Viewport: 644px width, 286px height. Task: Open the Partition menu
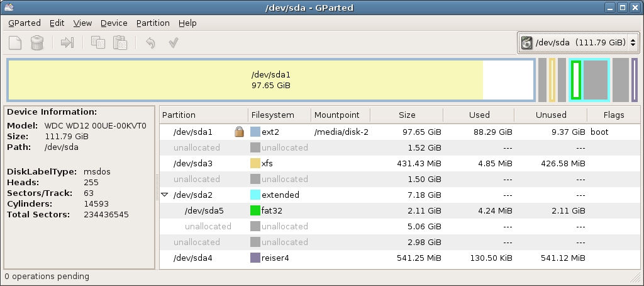pyautogui.click(x=153, y=23)
